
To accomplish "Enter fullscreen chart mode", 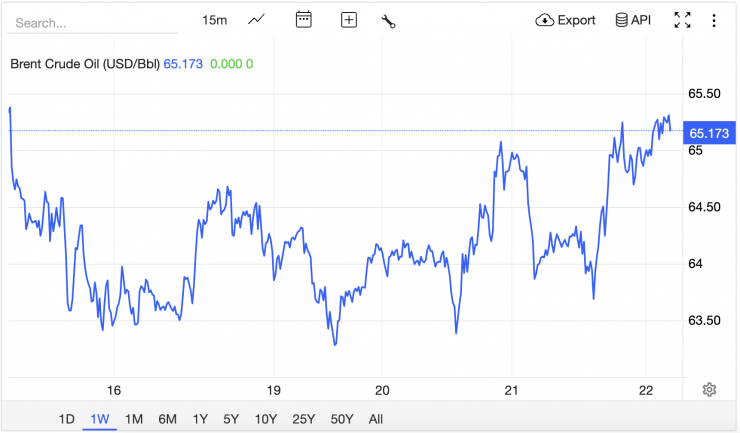I will 683,20.
